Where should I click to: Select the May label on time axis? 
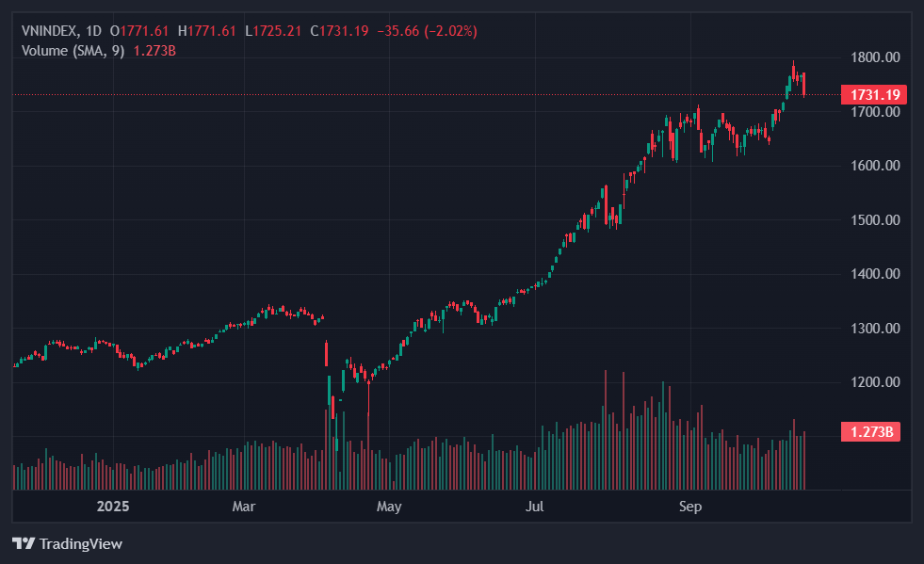coord(389,507)
